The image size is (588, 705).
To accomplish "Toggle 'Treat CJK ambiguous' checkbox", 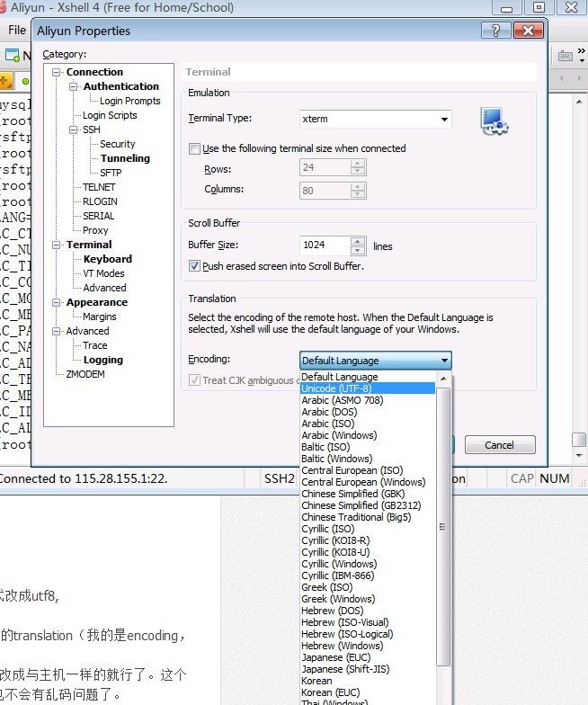I will [x=194, y=379].
